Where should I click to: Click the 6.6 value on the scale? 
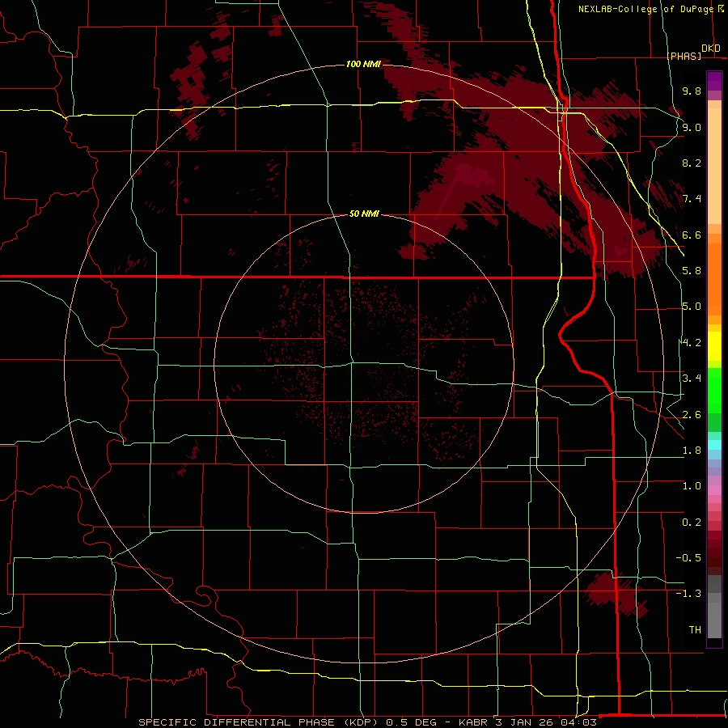click(692, 235)
